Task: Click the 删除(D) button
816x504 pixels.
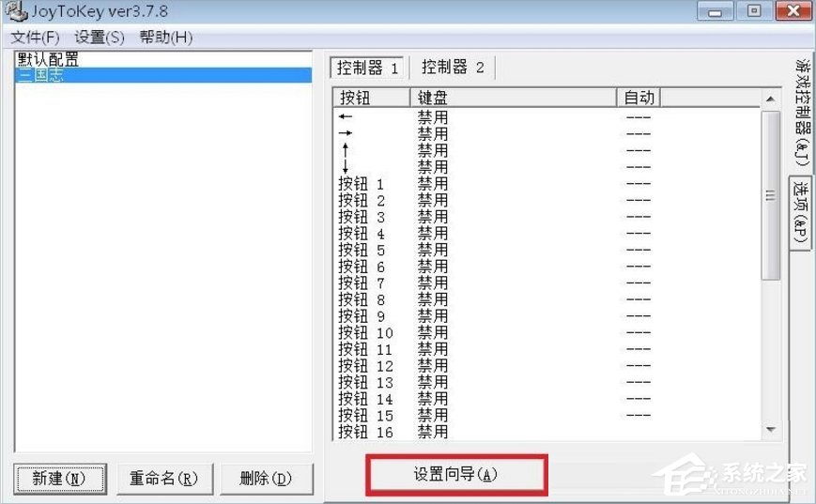Action: [x=266, y=479]
